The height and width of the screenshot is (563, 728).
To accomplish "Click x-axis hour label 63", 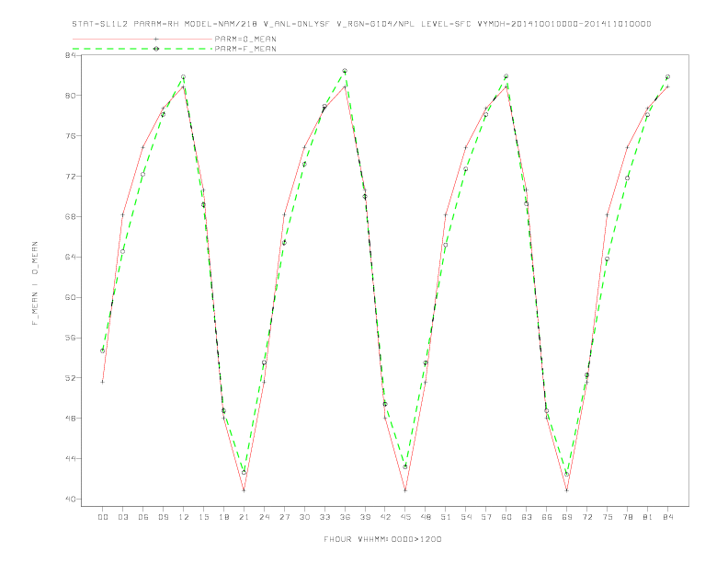I will click(x=527, y=517).
